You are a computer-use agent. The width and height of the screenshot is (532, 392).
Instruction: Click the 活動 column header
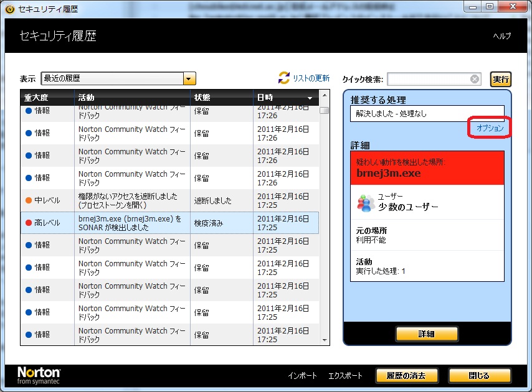coord(132,98)
